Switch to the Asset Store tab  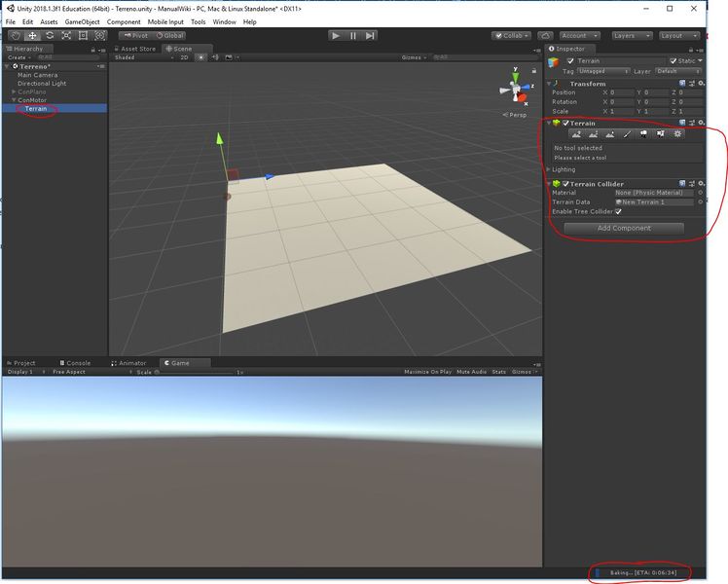coord(135,49)
